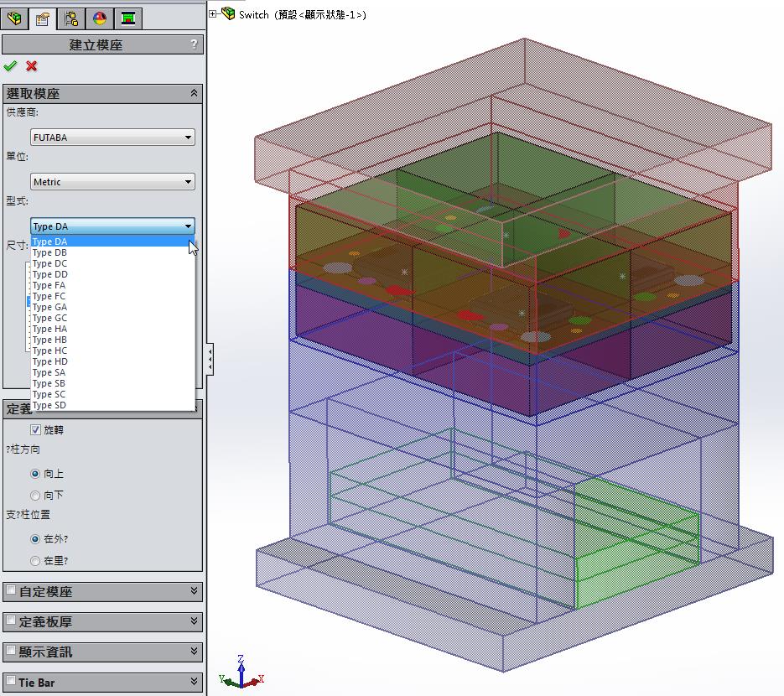Enable the Tie Bar checkbox
The width and height of the screenshot is (784, 696).
pos(11,682)
